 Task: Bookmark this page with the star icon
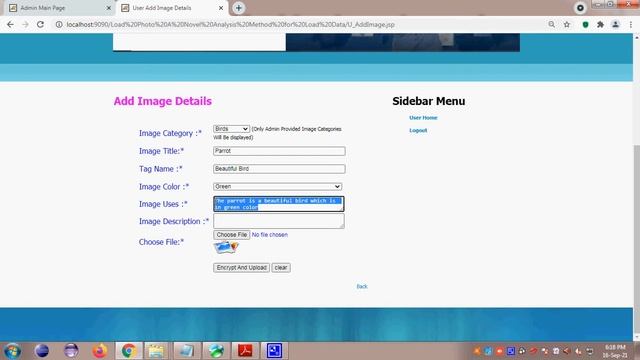(567, 24)
